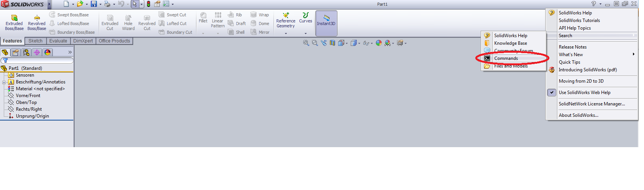Switch to the Sketch tab

pos(35,41)
